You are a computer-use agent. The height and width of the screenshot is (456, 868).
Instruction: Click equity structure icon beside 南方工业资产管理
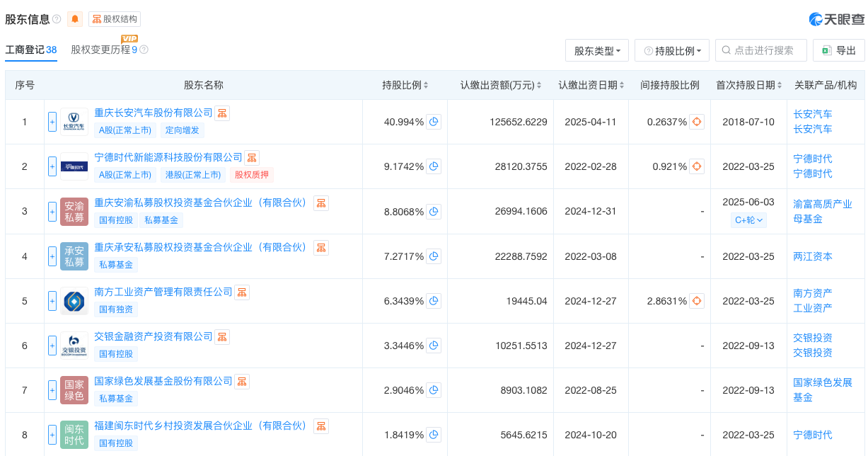pos(243,292)
